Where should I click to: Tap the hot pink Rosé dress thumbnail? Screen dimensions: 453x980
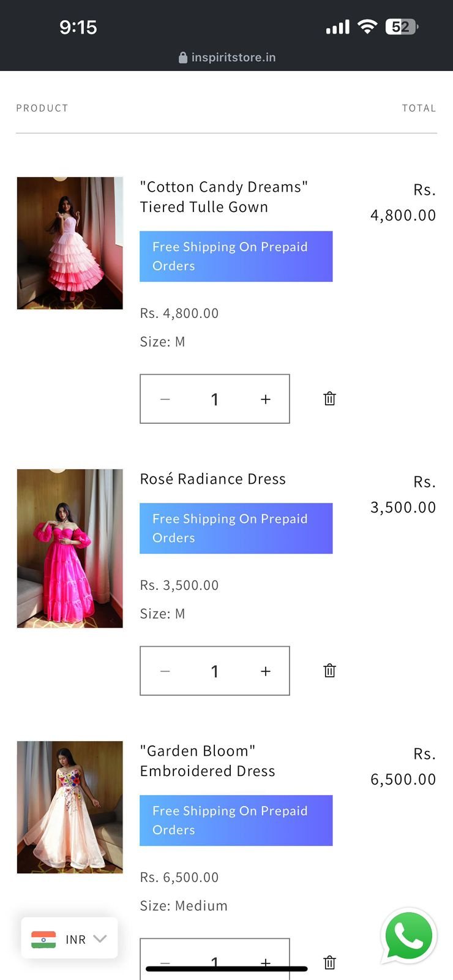tap(70, 548)
